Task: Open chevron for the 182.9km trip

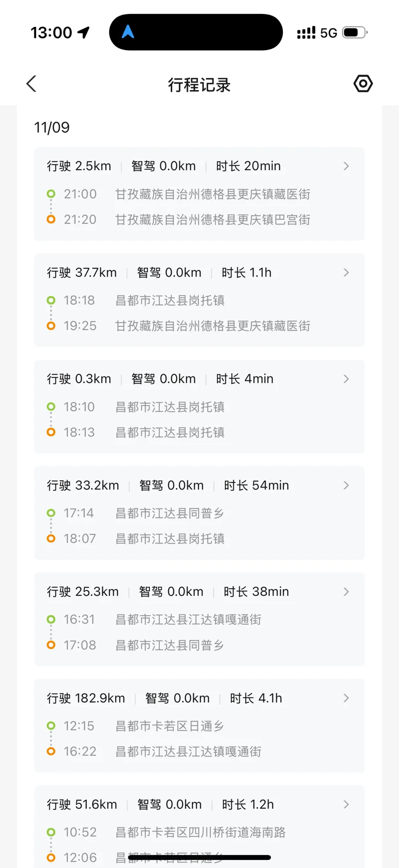Action: tap(346, 698)
